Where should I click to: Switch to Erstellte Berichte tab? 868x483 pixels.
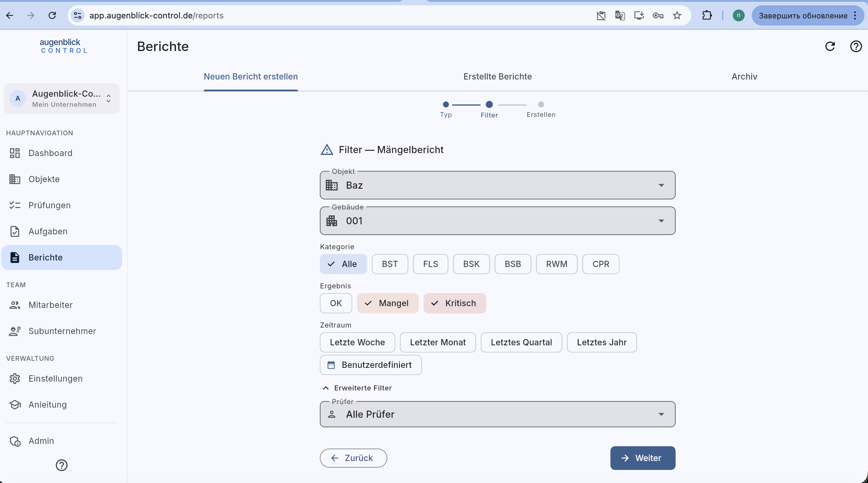[497, 77]
